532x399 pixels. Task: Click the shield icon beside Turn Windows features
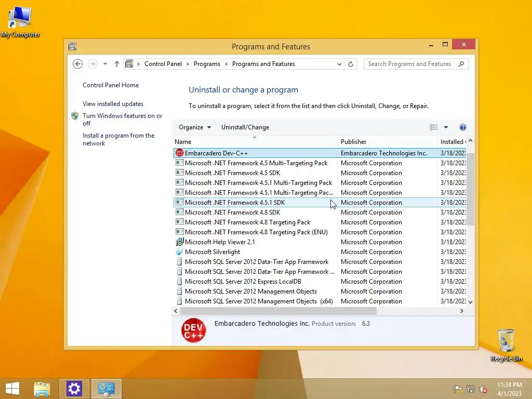pos(75,116)
